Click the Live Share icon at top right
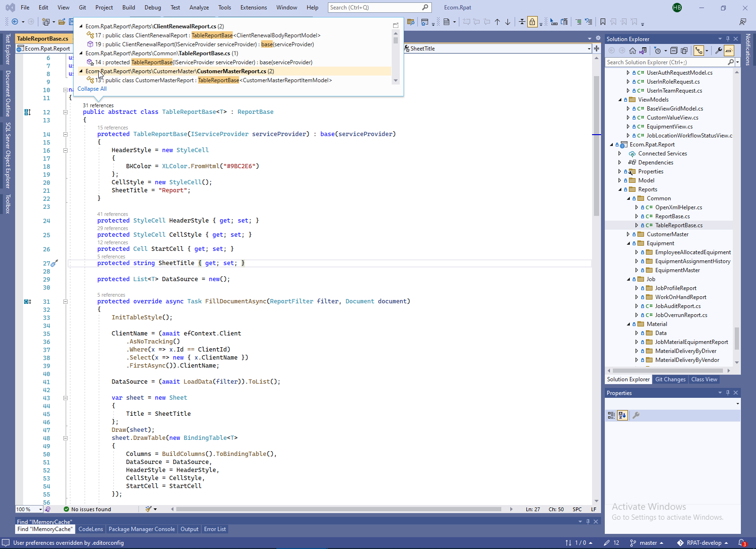756x549 pixels. pos(743,22)
